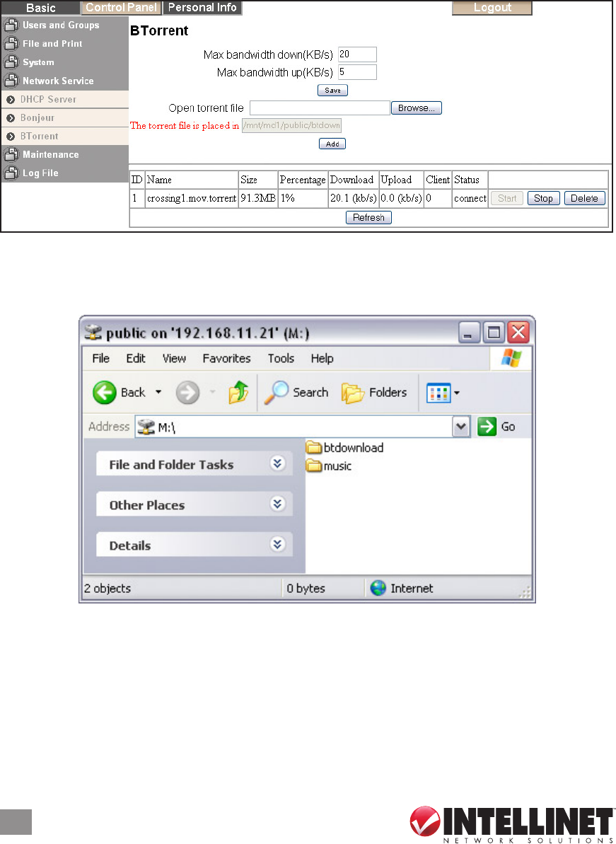616x844 pixels.
Task: Click the Up folder icon in Explorer toolbar
Action: pyautogui.click(x=238, y=393)
